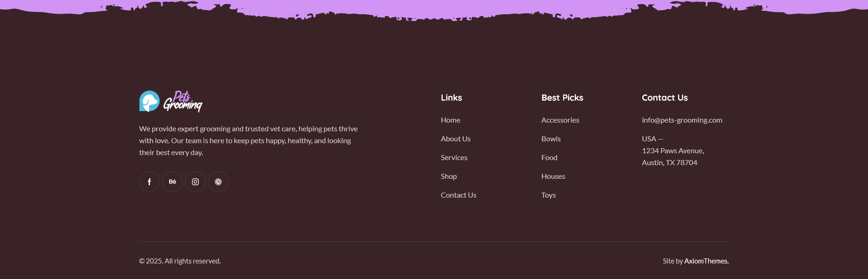Click the 1234 Paws Avenue address
This screenshot has width=868, height=279.
pos(672,151)
